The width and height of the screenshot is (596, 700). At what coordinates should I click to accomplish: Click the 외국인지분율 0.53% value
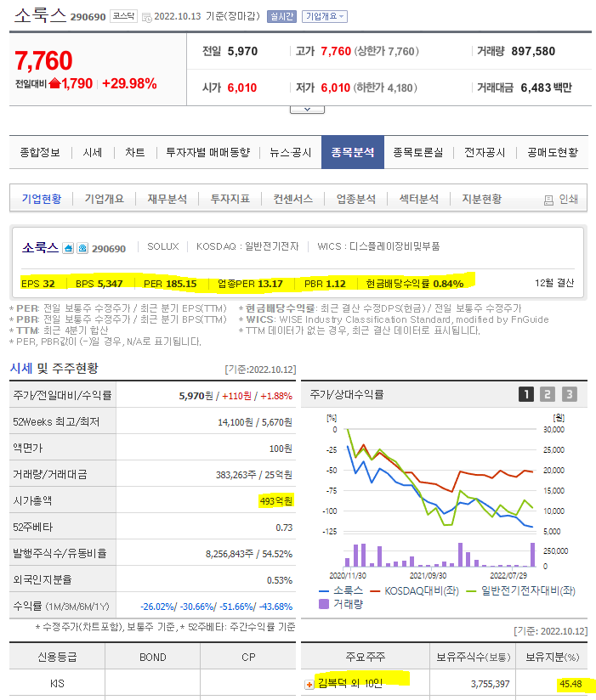(x=280, y=580)
